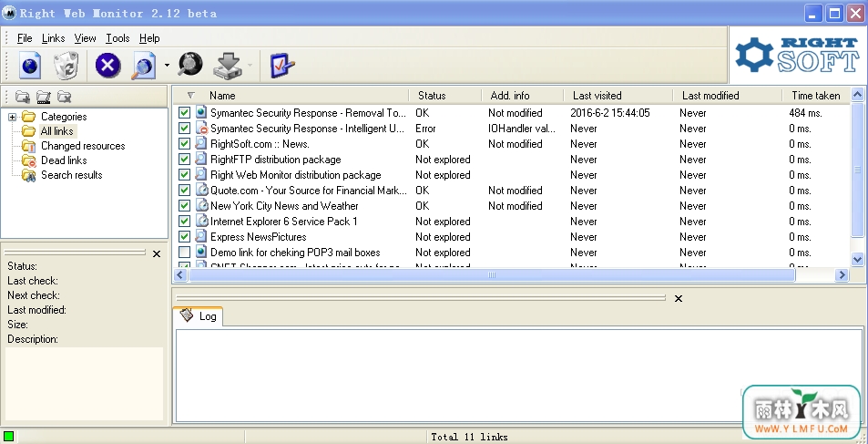This screenshot has height=444, width=868.
Task: Click the rename category folder icon
Action: [x=44, y=97]
